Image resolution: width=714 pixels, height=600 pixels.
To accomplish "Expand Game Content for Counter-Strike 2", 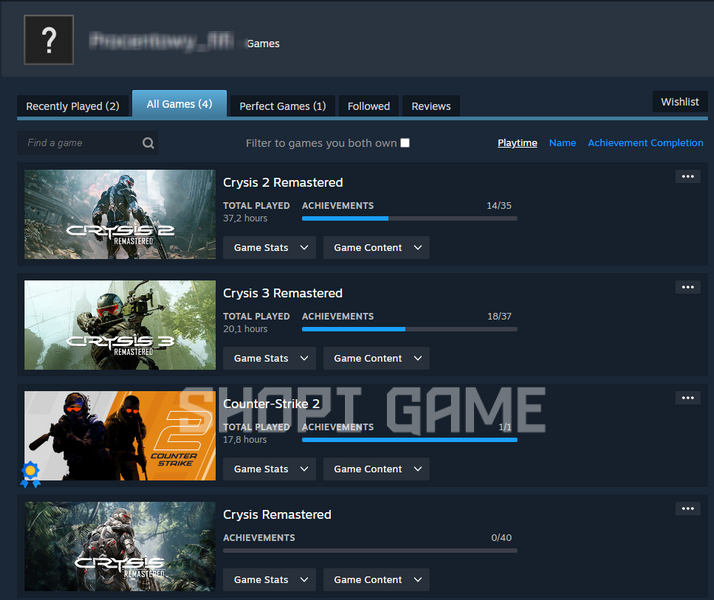I will tap(377, 469).
